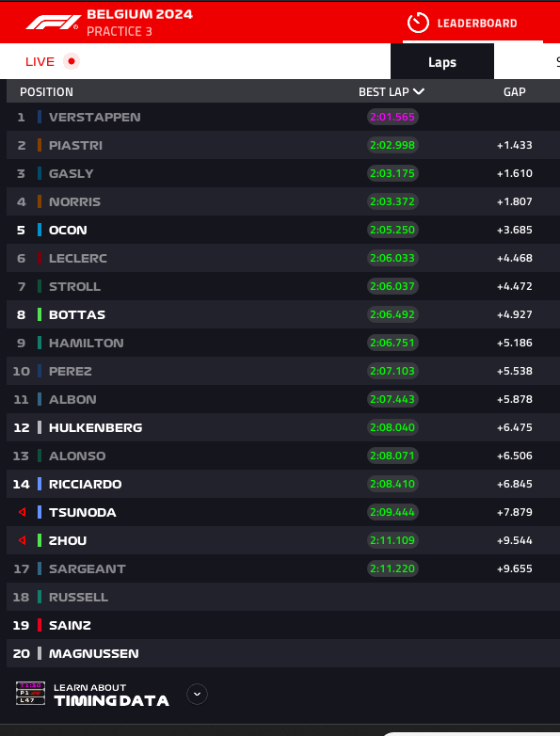
Task: Click the Position column header
Action: 46,92
